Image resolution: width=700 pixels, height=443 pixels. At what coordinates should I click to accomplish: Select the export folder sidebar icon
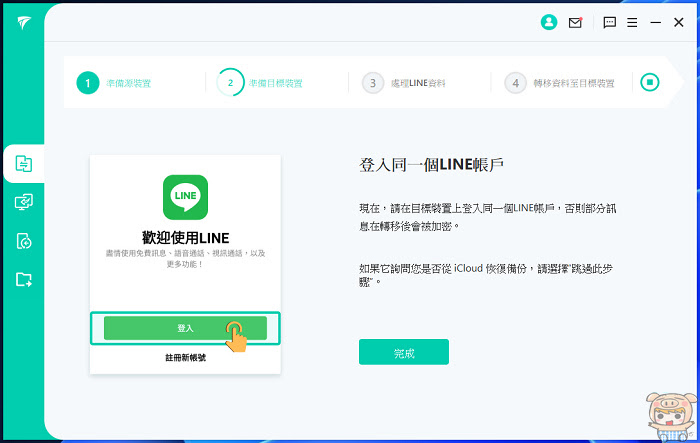point(24,280)
